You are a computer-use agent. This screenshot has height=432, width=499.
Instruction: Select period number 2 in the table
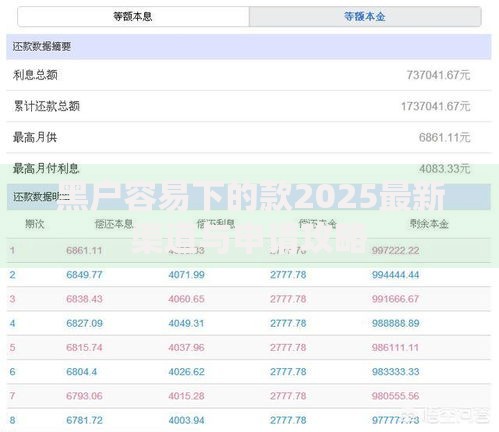pyautogui.click(x=12, y=275)
